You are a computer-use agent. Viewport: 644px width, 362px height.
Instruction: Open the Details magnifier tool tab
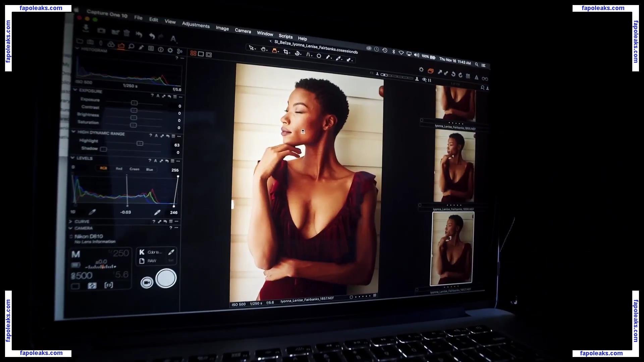131,47
